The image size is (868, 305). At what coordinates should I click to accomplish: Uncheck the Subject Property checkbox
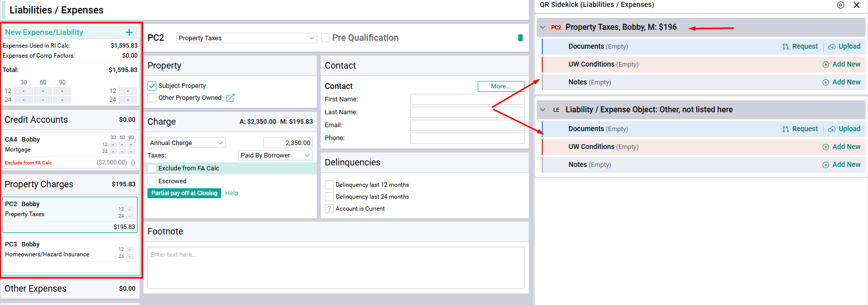click(x=152, y=86)
